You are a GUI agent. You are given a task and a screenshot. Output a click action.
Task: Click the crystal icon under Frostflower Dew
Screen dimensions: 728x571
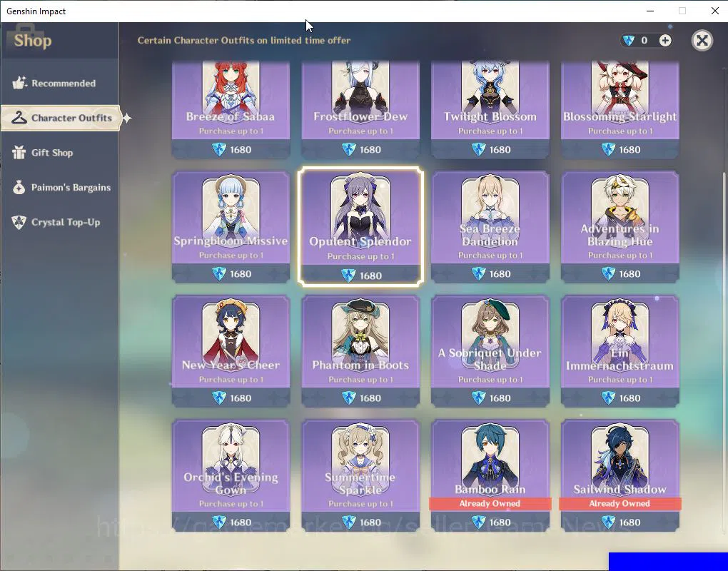pos(349,149)
